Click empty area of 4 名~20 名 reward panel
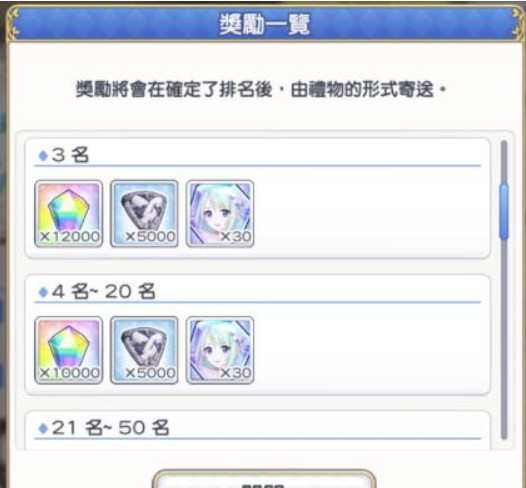This screenshot has width=526, height=488. click(x=369, y=350)
